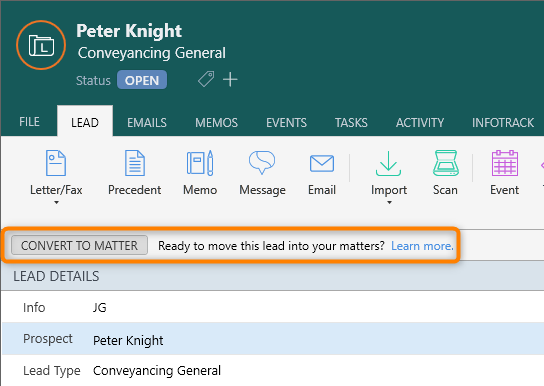The height and width of the screenshot is (386, 544).
Task: Open the ACTIVITY tab
Action: (x=420, y=122)
